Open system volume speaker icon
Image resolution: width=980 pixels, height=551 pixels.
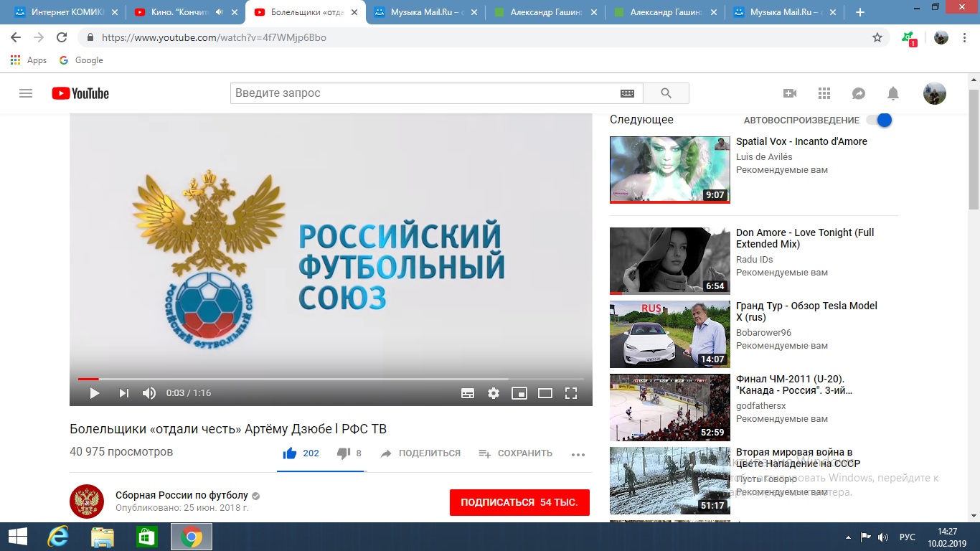882,537
